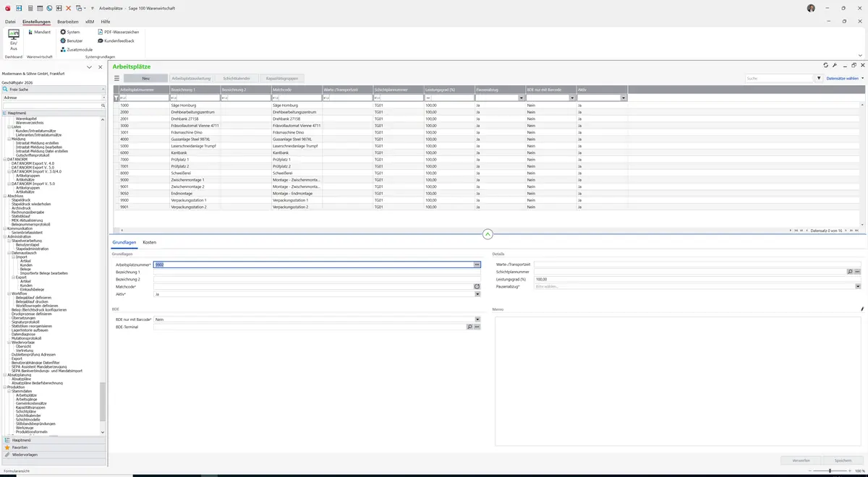Close the left navigation panel
This screenshot has width=868, height=477.
coord(101,67)
